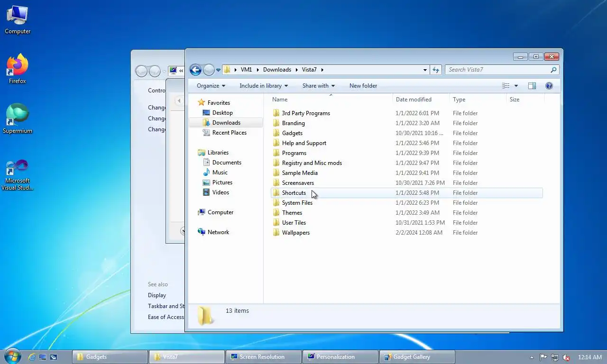Image resolution: width=607 pixels, height=364 pixels.
Task: Open the muted volume tray icon
Action: point(566,357)
